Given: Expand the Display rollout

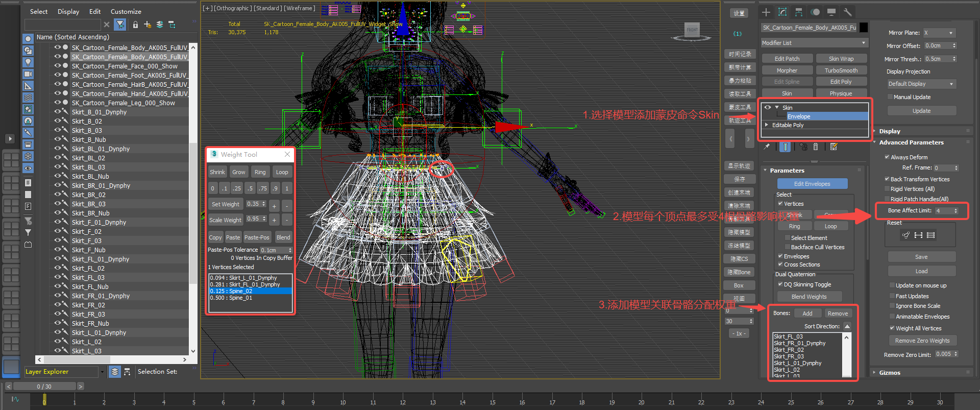Looking at the screenshot, I should (x=890, y=131).
